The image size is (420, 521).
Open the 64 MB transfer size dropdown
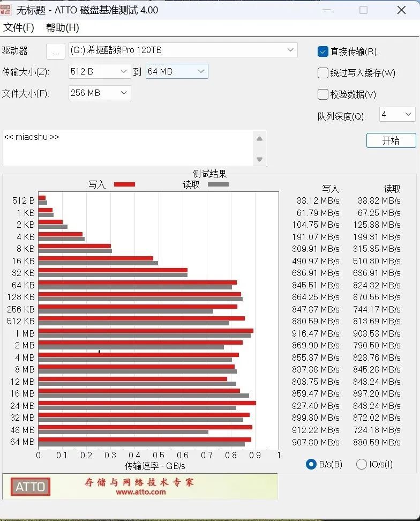[177, 71]
